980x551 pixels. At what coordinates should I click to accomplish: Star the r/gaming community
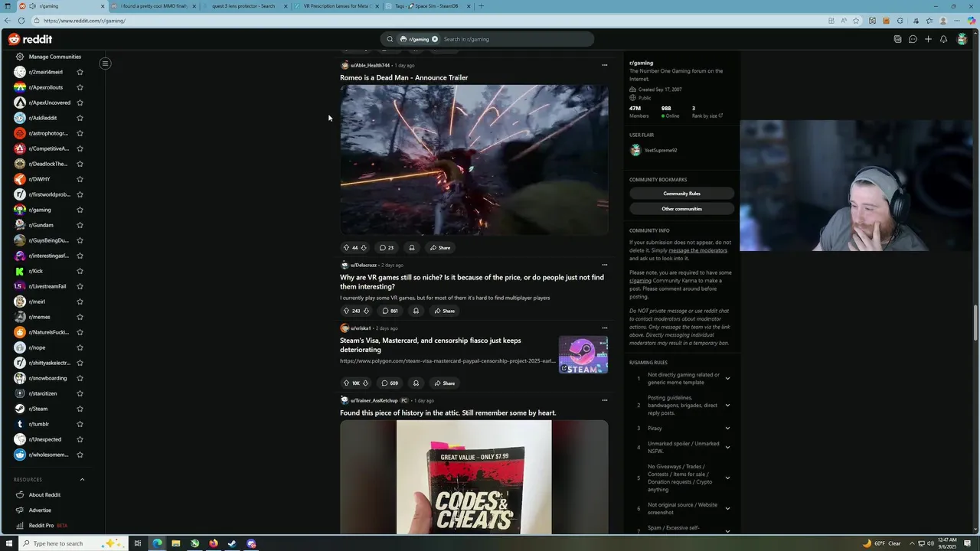click(x=80, y=210)
